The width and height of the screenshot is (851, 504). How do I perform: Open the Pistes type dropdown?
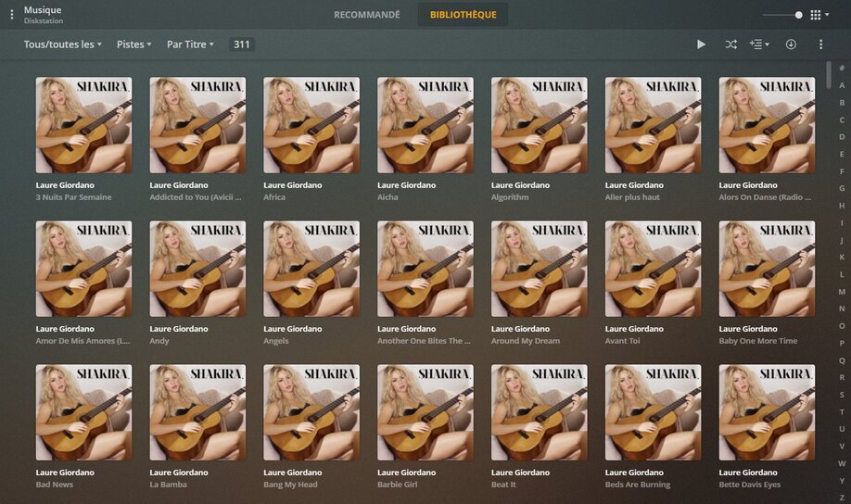pyautogui.click(x=133, y=44)
